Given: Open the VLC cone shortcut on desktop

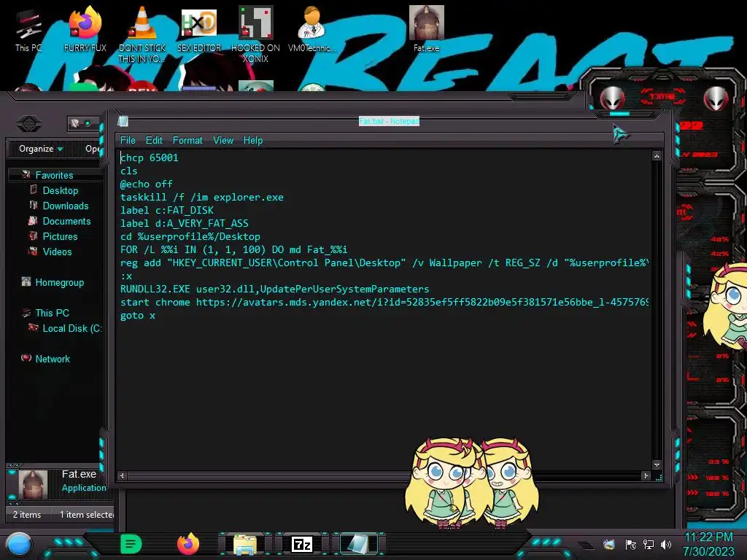Looking at the screenshot, I should click(x=142, y=34).
